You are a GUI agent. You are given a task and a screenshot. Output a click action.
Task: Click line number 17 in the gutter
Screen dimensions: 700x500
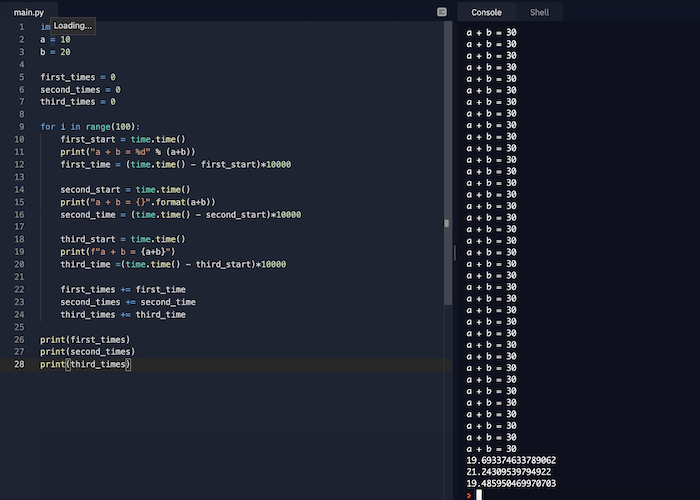click(x=19, y=227)
